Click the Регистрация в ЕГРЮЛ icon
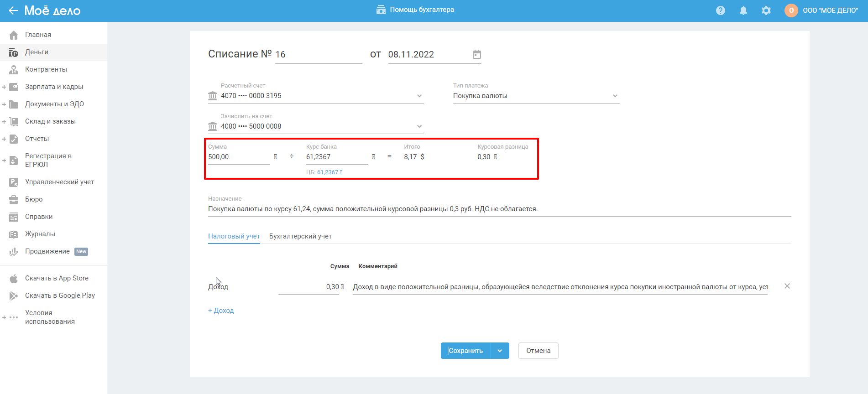 [14, 160]
